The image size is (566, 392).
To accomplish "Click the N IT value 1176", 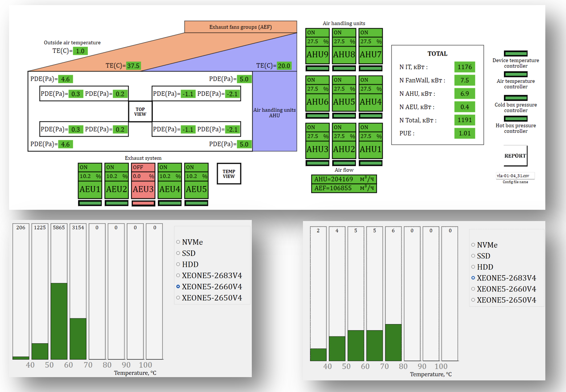I will [x=465, y=67].
